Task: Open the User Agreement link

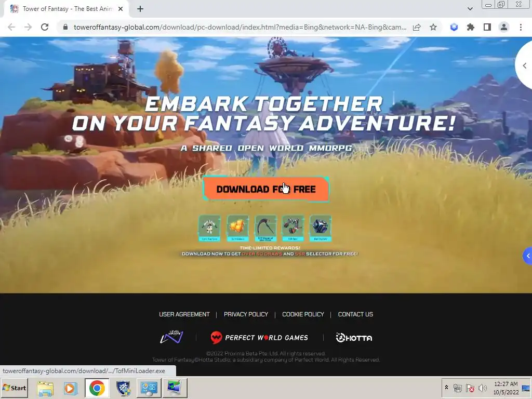Action: click(184, 314)
